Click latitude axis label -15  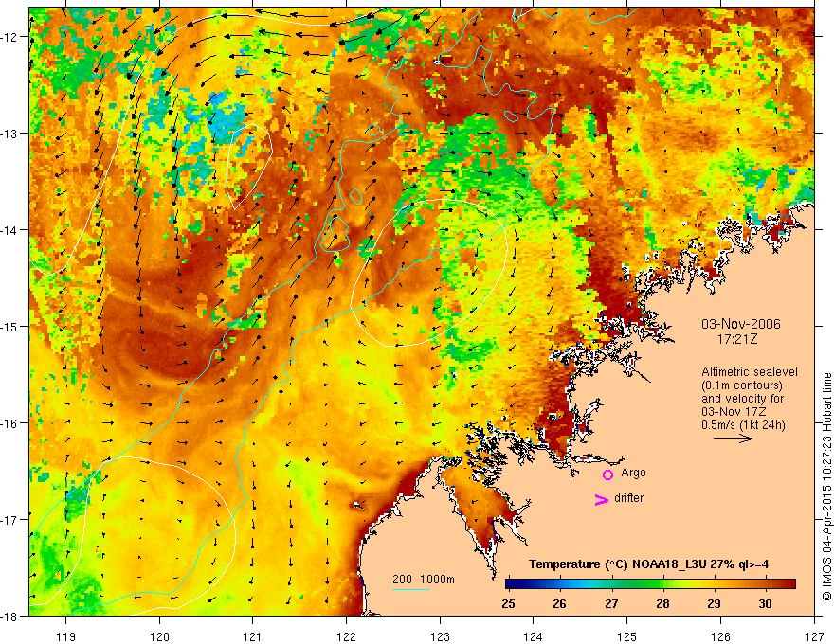pos(9,327)
